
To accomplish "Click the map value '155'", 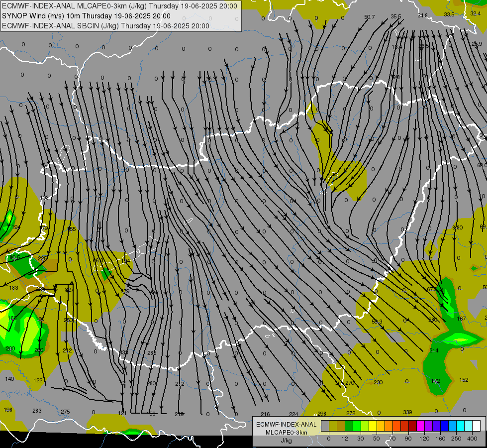I will point(72,229).
